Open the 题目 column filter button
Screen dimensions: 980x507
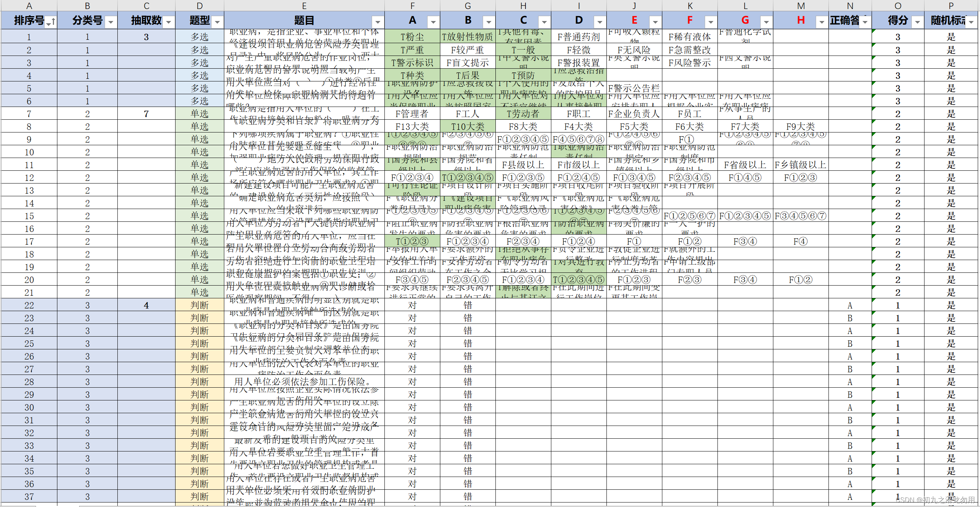(x=377, y=22)
